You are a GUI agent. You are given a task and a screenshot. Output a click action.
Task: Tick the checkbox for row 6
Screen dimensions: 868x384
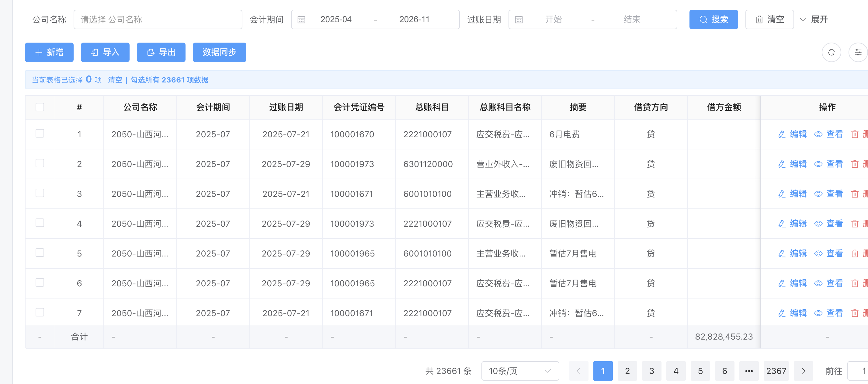pyautogui.click(x=40, y=282)
